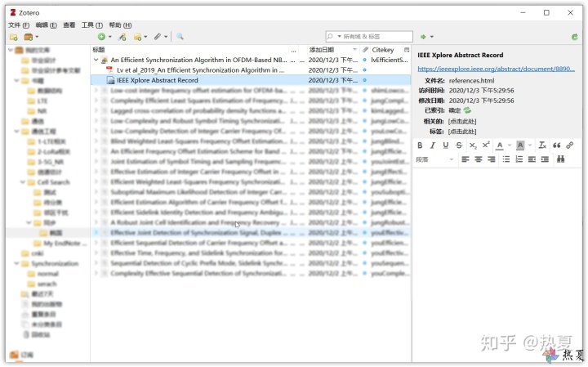The width and height of the screenshot is (588, 367).
Task: Click [点击此处] next to 相关的
Action: pyautogui.click(x=462, y=121)
